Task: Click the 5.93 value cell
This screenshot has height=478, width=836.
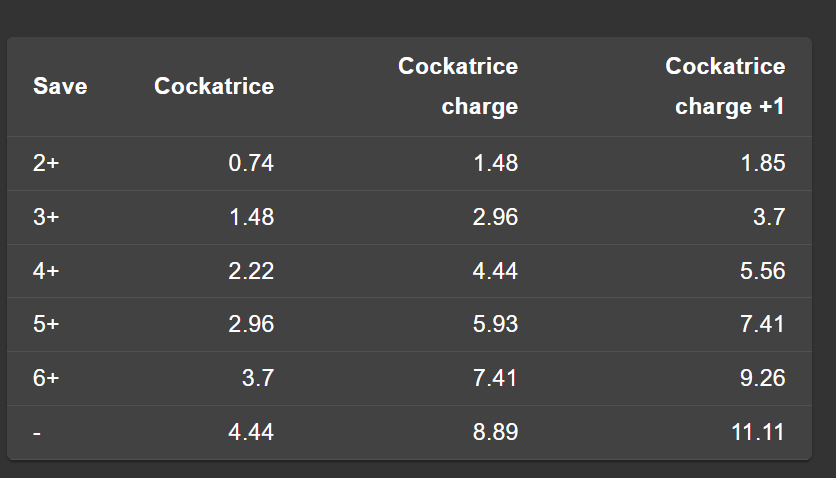Action: coord(495,324)
